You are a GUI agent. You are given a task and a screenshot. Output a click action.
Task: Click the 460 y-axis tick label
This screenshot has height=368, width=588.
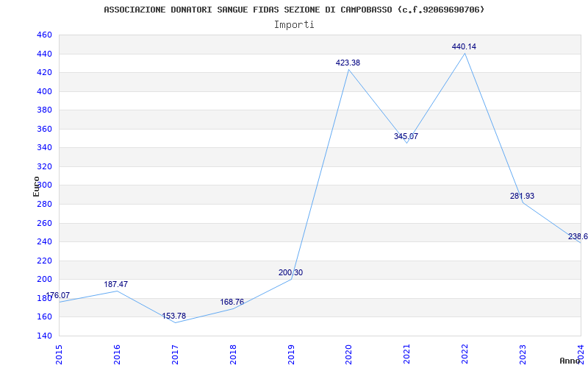point(44,35)
